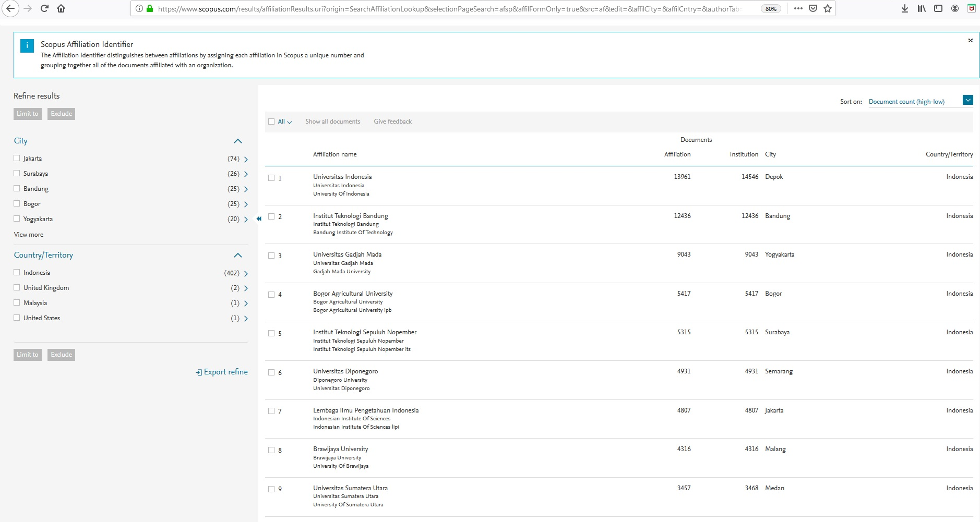Click the green padlock security icon
The width and height of the screenshot is (980, 522).
tap(150, 8)
